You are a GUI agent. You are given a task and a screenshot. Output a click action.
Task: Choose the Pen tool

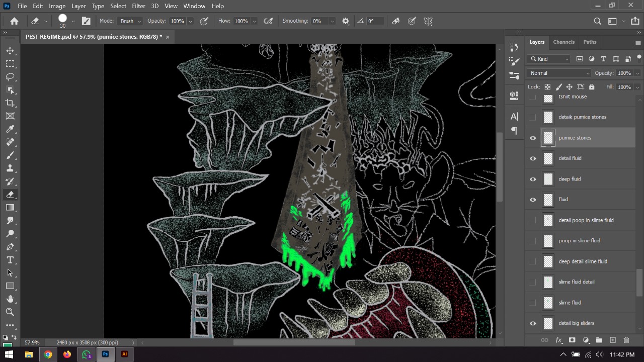pyautogui.click(x=10, y=247)
